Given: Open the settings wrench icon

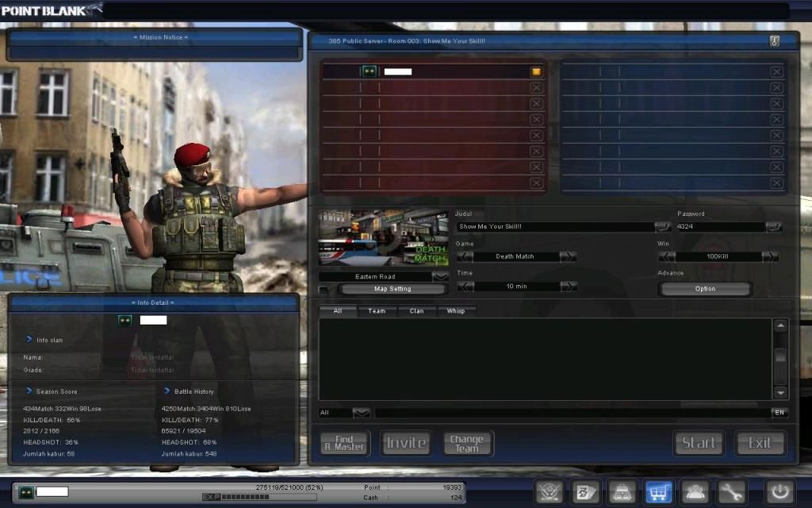Looking at the screenshot, I should coord(731,491).
